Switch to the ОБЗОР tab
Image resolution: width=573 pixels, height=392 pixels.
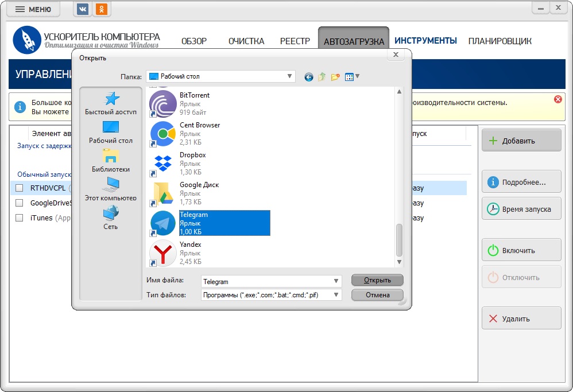[194, 41]
